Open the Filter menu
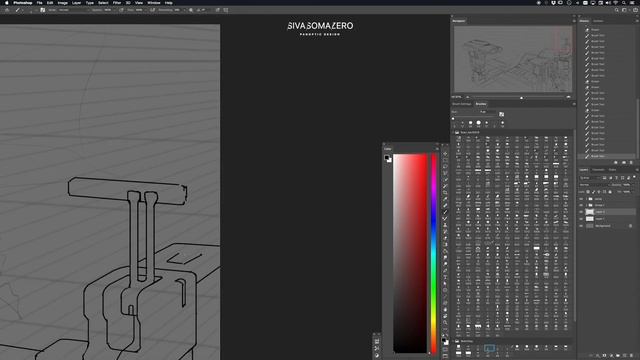Viewport: 640px width, 360px height. (117, 3)
